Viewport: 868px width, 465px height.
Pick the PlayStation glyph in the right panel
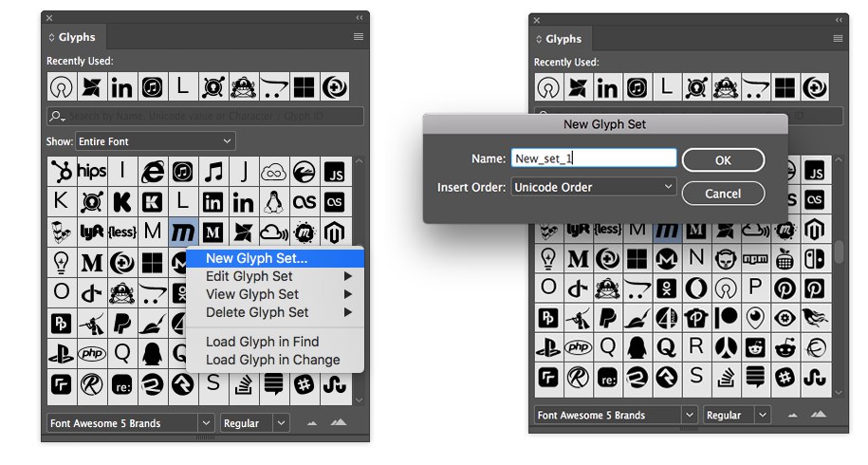pyautogui.click(x=548, y=347)
